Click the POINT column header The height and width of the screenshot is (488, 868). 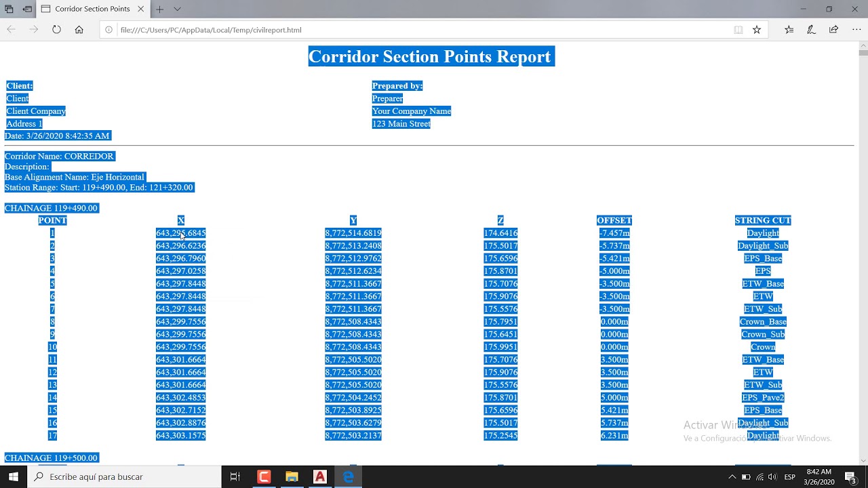[52, 220]
